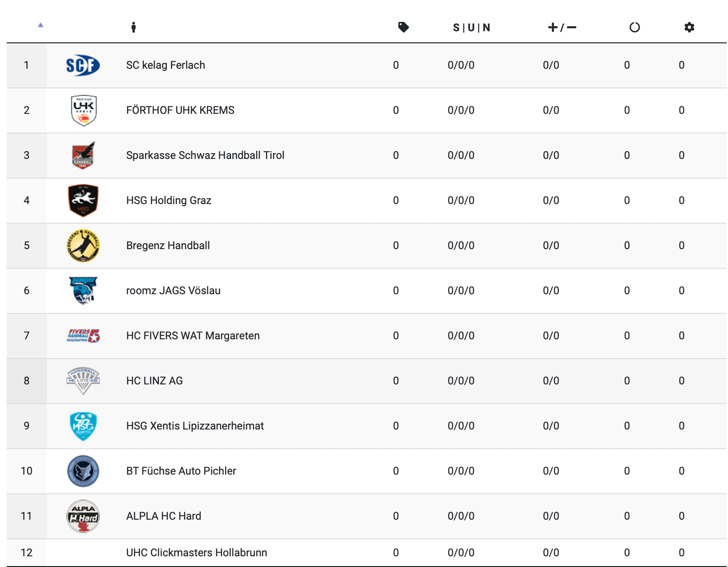The height and width of the screenshot is (567, 728).
Task: Click the UHK Krems shield logo
Action: pos(83,110)
